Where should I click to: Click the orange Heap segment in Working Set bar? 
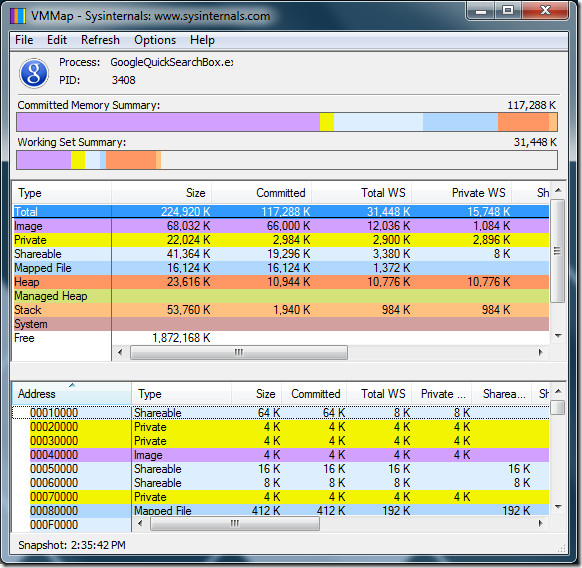coord(131,160)
